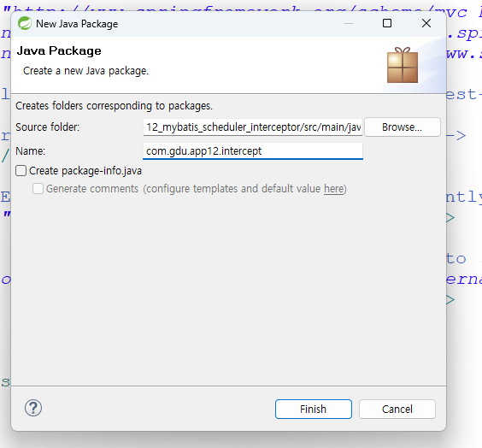Viewport: 482px width, 448px height.
Task: Click the gift box package icon
Action: click(x=403, y=65)
